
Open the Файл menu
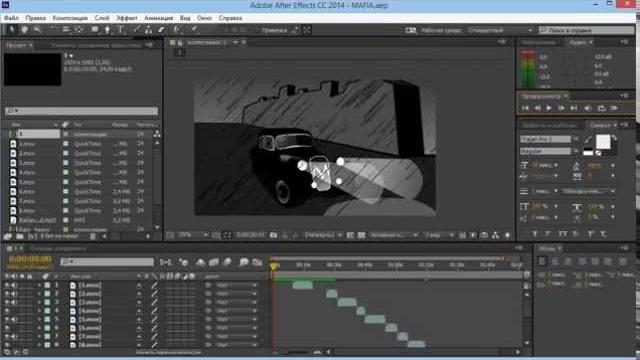click(11, 18)
